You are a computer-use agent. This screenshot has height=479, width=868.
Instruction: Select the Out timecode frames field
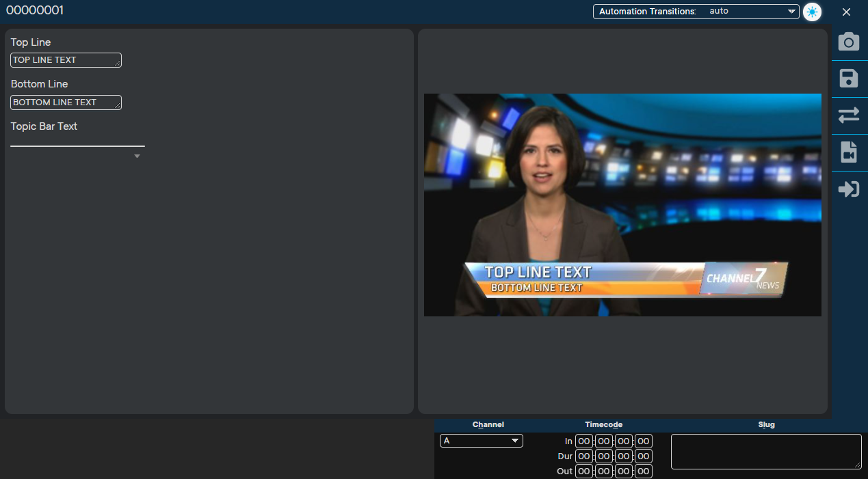(x=644, y=471)
